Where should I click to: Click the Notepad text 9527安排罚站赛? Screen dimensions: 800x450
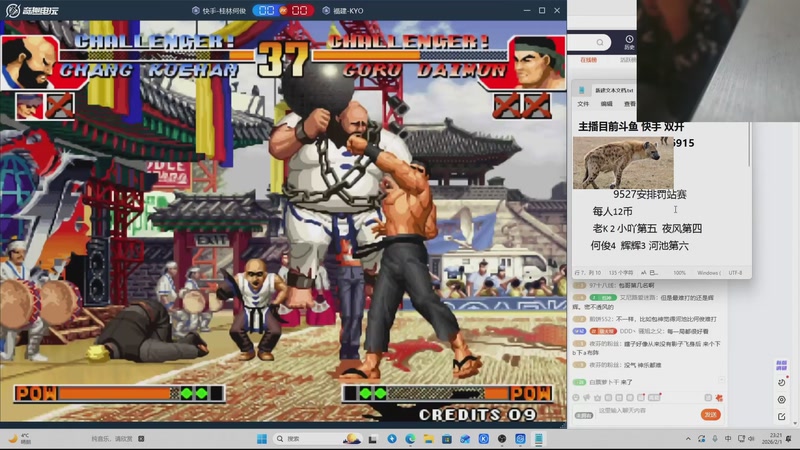click(x=649, y=194)
